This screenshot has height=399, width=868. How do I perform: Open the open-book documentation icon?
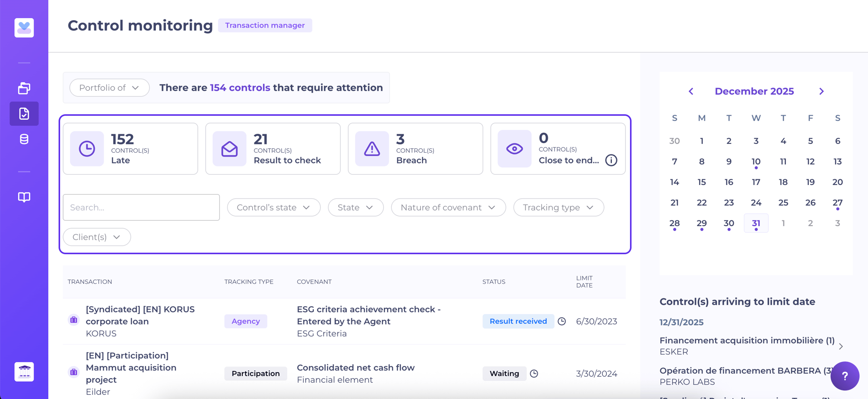point(24,197)
